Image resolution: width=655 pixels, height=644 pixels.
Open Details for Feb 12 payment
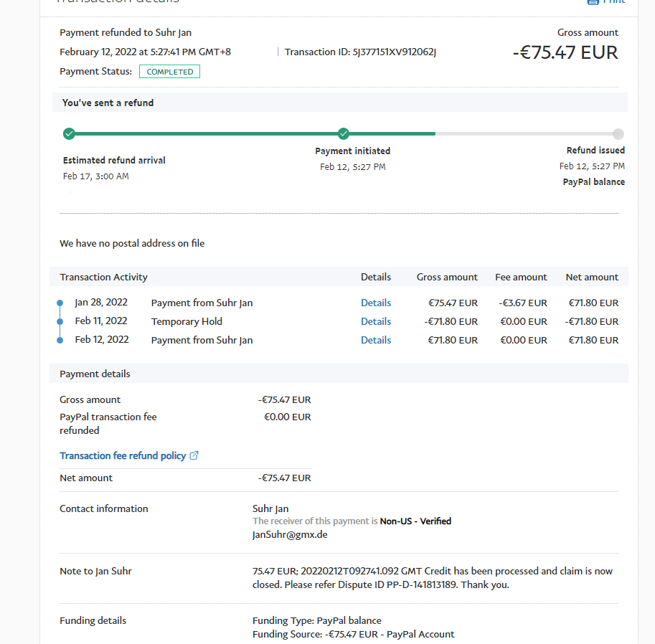(x=375, y=340)
